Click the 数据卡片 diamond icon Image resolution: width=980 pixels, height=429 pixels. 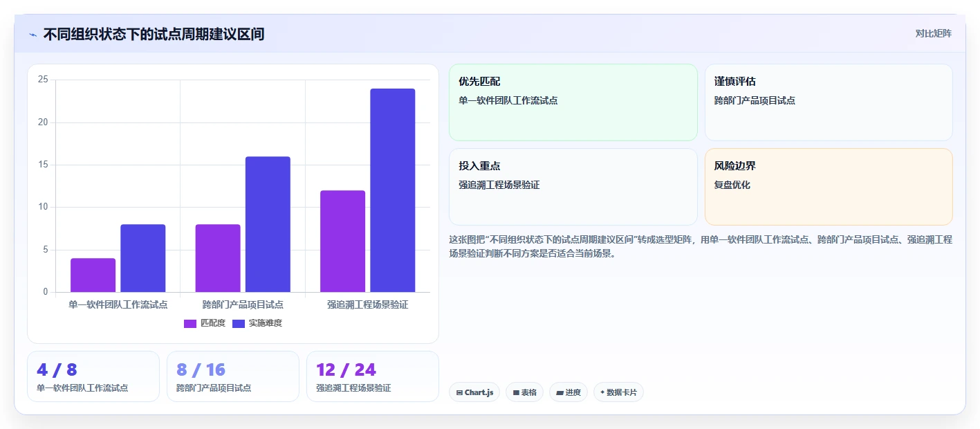[x=602, y=392]
